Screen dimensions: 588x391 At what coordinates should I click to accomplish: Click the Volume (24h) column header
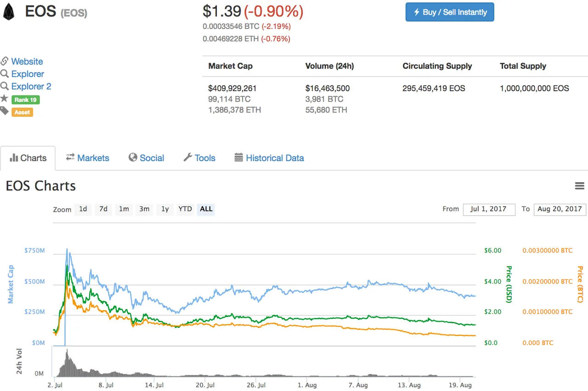coord(329,66)
